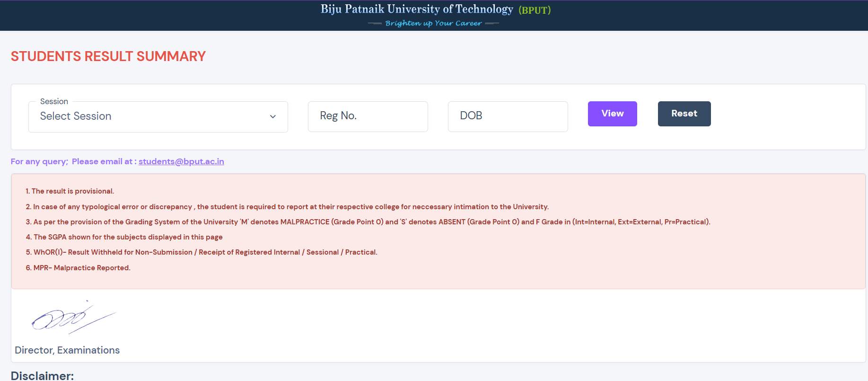Click note 1 'The result is provisional.'
Viewport: 868px width, 381px height.
point(70,191)
